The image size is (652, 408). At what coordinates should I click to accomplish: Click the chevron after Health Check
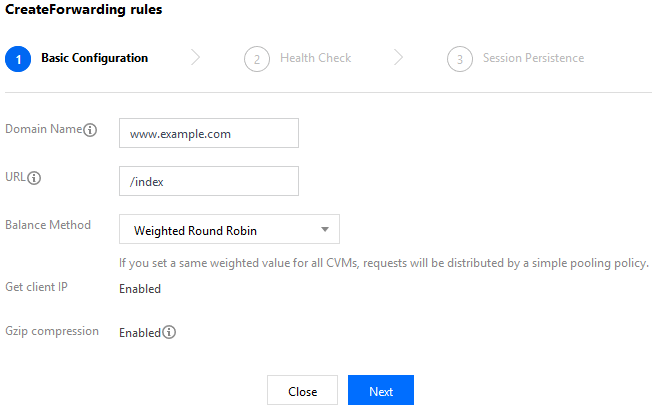coord(398,58)
